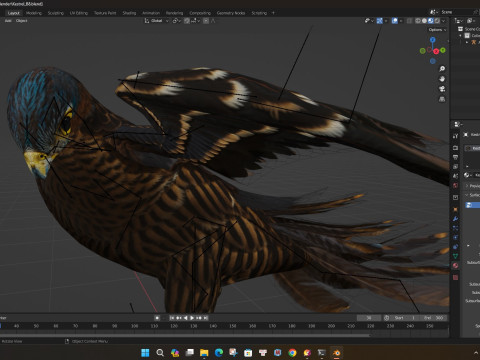This screenshot has width=480, height=360.
Task: Open the Tool properties tab icon
Action: point(455,136)
